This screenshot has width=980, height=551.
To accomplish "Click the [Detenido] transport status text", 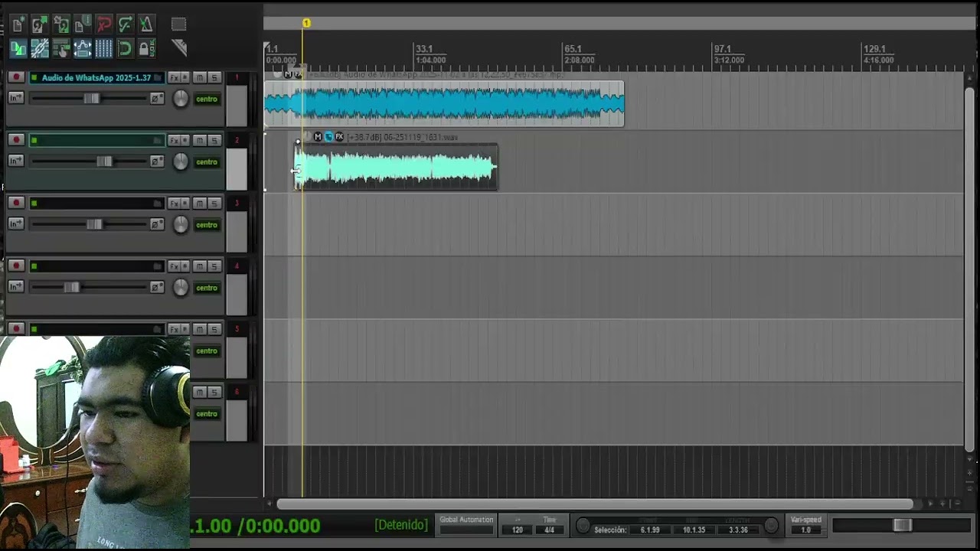I will (401, 525).
